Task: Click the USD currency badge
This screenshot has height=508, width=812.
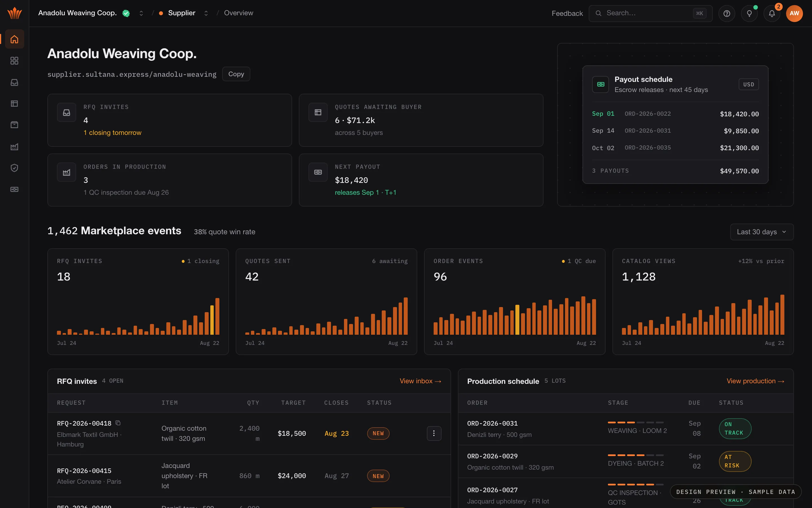Action: (x=749, y=84)
